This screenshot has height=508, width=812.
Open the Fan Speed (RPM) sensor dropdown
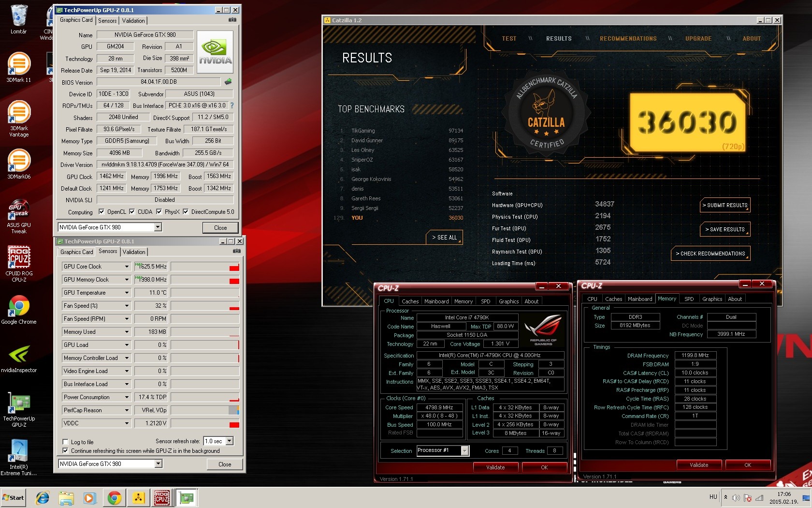[127, 319]
